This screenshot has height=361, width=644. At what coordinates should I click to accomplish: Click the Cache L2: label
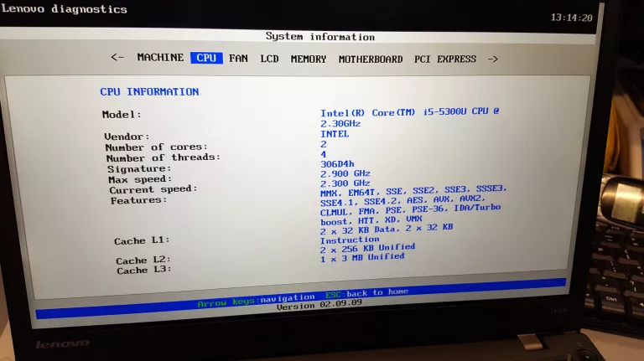[143, 260]
